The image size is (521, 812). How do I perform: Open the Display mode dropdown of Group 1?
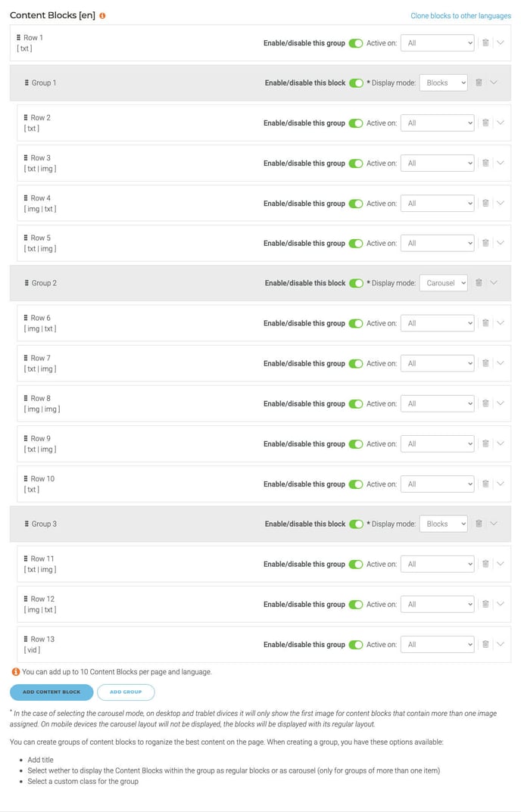[x=445, y=82]
